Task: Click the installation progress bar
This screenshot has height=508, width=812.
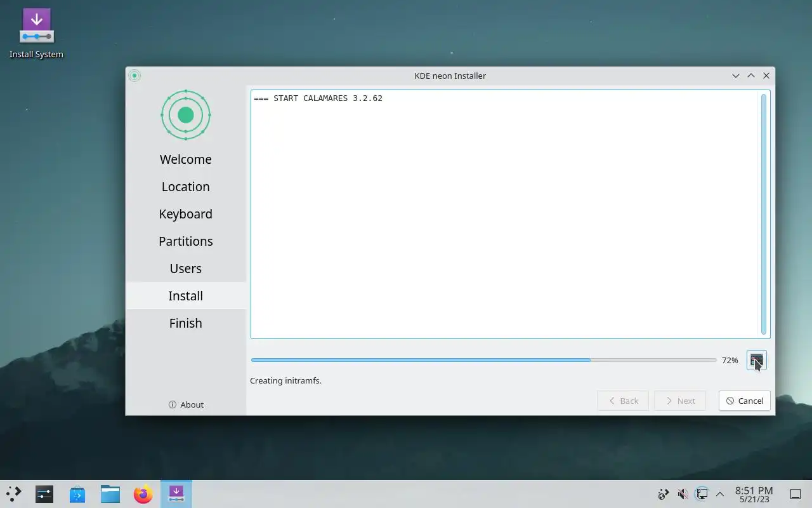Action: pos(483,360)
